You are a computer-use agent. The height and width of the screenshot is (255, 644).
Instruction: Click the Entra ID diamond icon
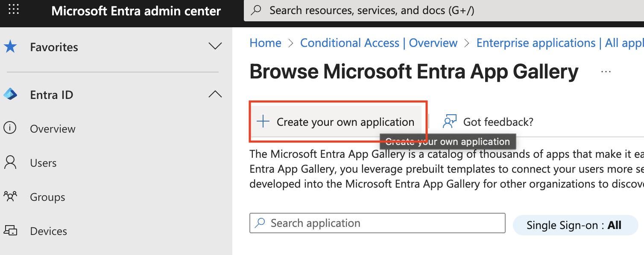[10, 94]
